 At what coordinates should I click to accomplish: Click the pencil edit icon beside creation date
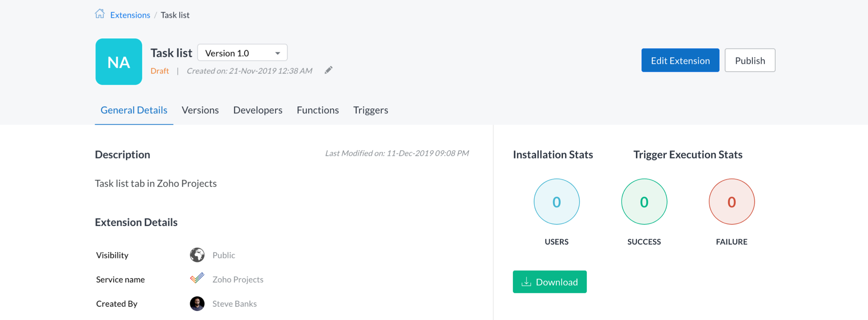(328, 70)
